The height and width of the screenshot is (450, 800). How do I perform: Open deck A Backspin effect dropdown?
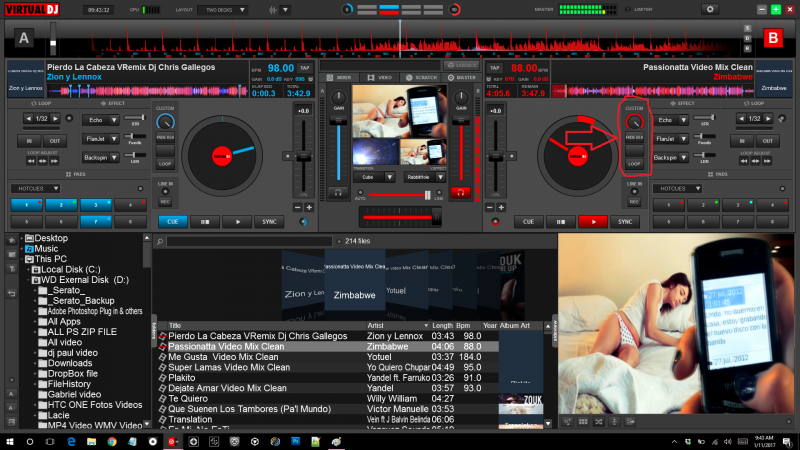[x=114, y=158]
